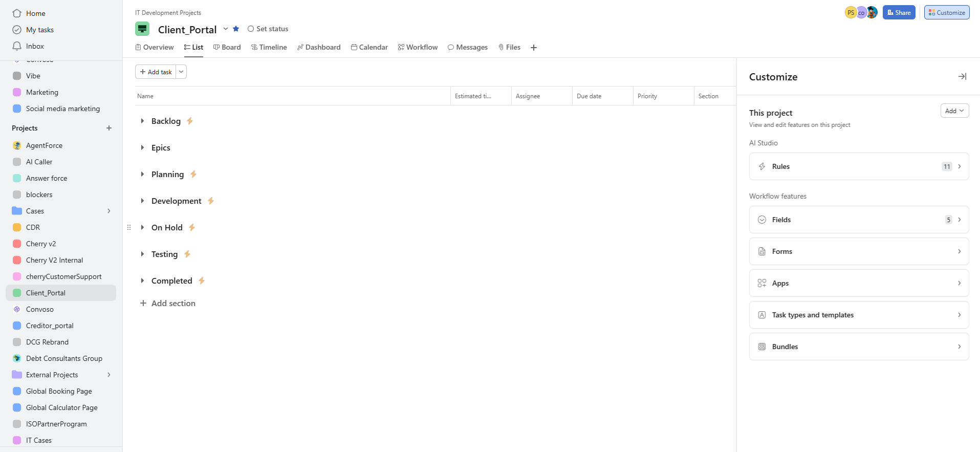
Task: Click the Add task button
Action: (156, 72)
